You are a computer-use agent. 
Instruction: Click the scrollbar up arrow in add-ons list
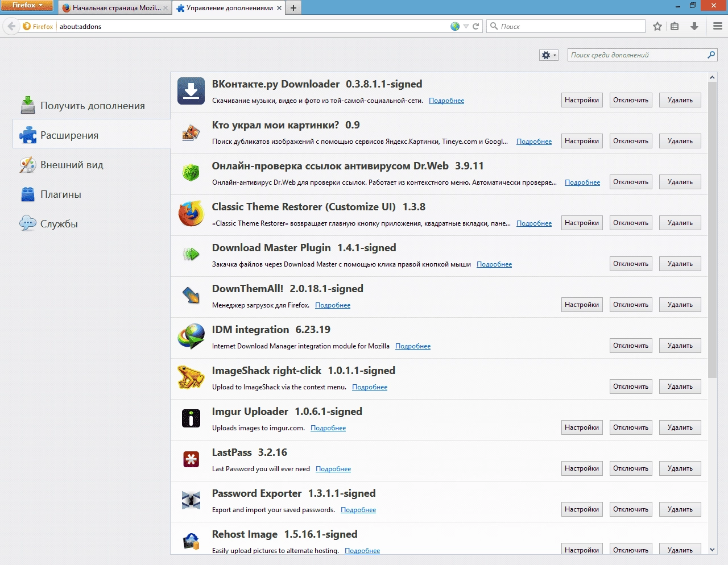[x=713, y=77]
